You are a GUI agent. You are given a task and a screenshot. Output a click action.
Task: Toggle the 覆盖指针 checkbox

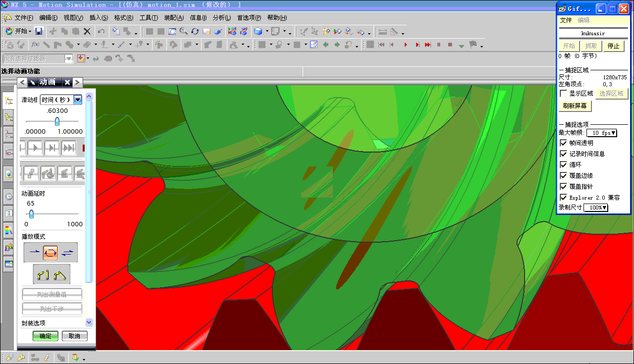pos(563,186)
